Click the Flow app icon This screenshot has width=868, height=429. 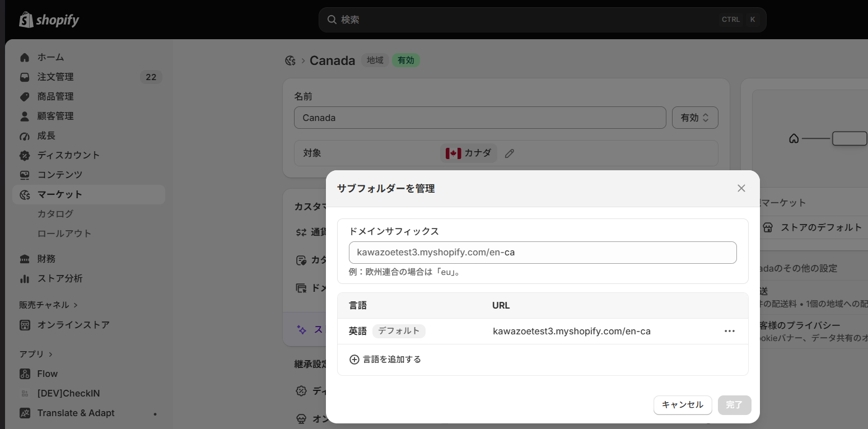click(x=25, y=374)
